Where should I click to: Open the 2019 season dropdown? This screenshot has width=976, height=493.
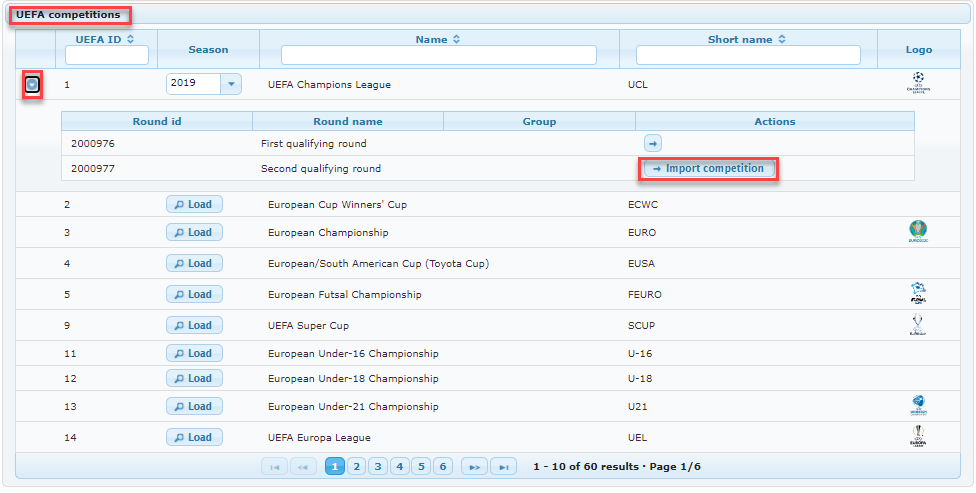[231, 84]
